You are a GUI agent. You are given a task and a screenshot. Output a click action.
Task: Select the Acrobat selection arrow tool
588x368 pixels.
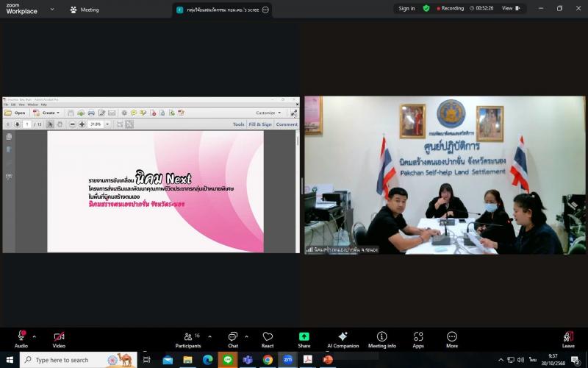click(50, 124)
